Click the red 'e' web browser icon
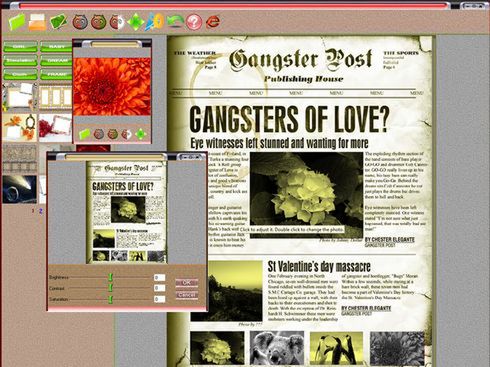Screen dimensions: 490x367 pyautogui.click(x=213, y=22)
